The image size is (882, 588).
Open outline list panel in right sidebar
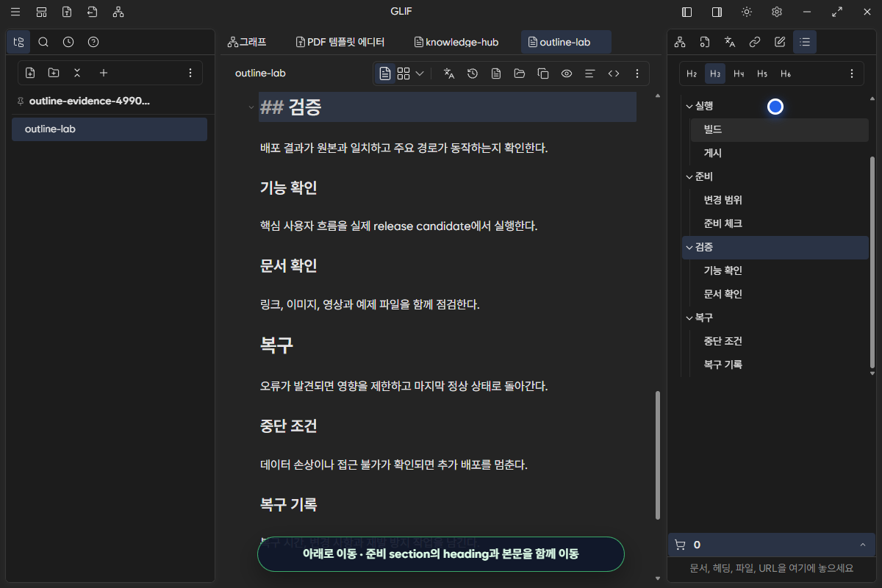[805, 42]
